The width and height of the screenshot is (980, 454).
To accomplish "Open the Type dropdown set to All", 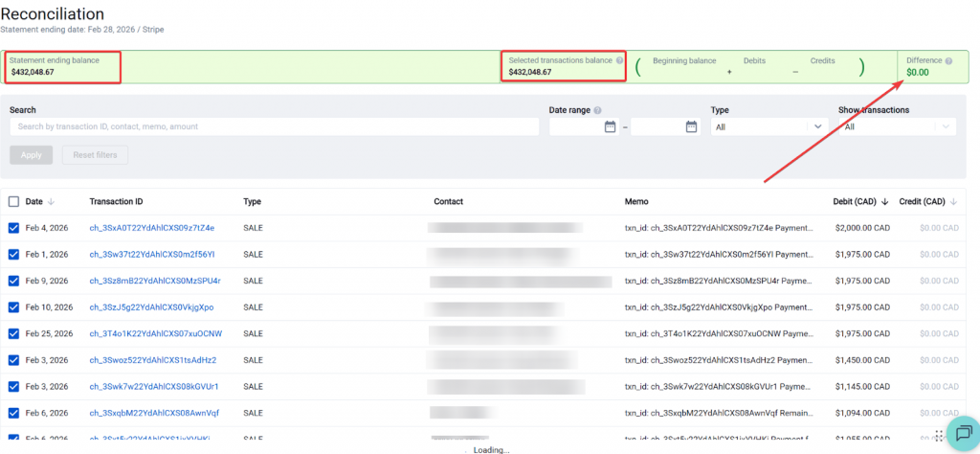I will point(769,126).
